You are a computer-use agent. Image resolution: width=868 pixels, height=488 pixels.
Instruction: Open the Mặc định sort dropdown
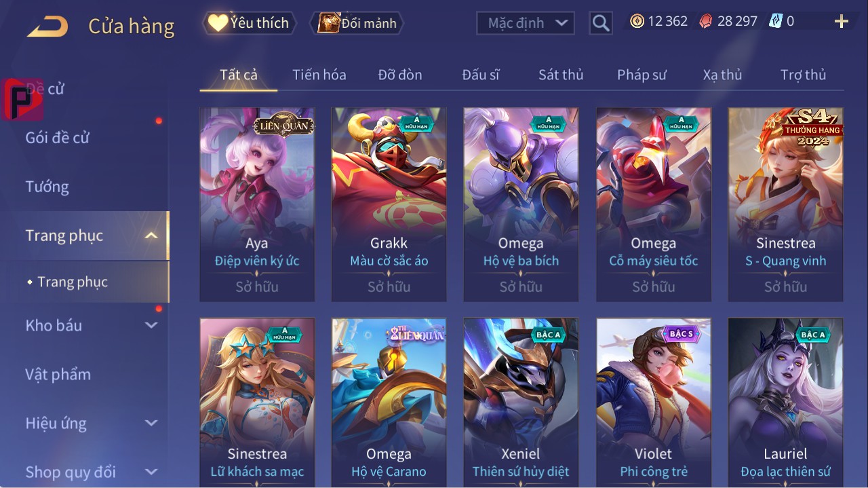coord(526,23)
